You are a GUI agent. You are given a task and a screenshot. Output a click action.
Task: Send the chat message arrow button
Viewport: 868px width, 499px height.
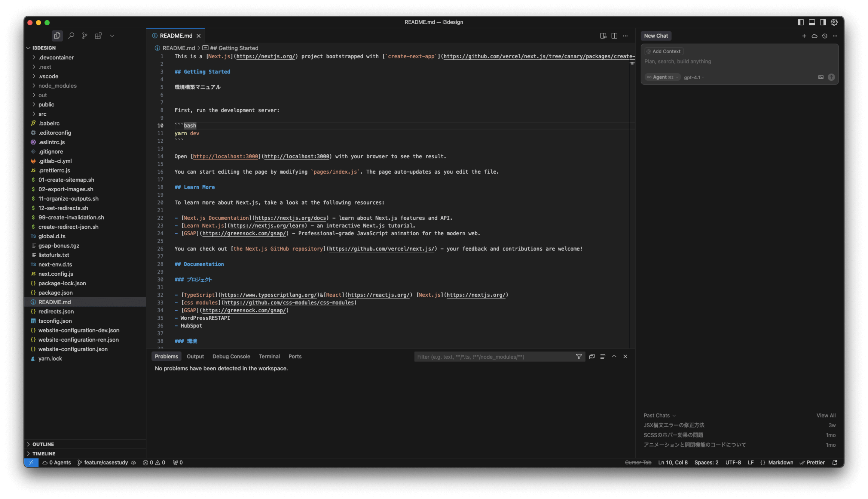(831, 77)
